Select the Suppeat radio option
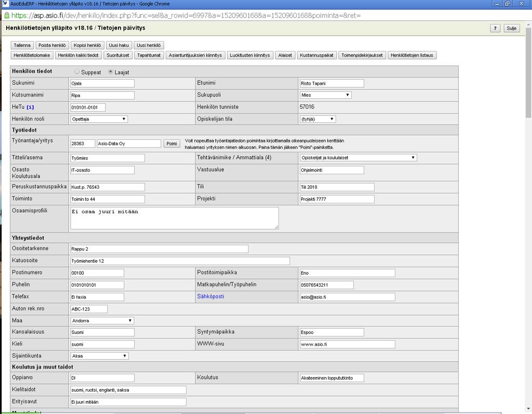 click(77, 72)
